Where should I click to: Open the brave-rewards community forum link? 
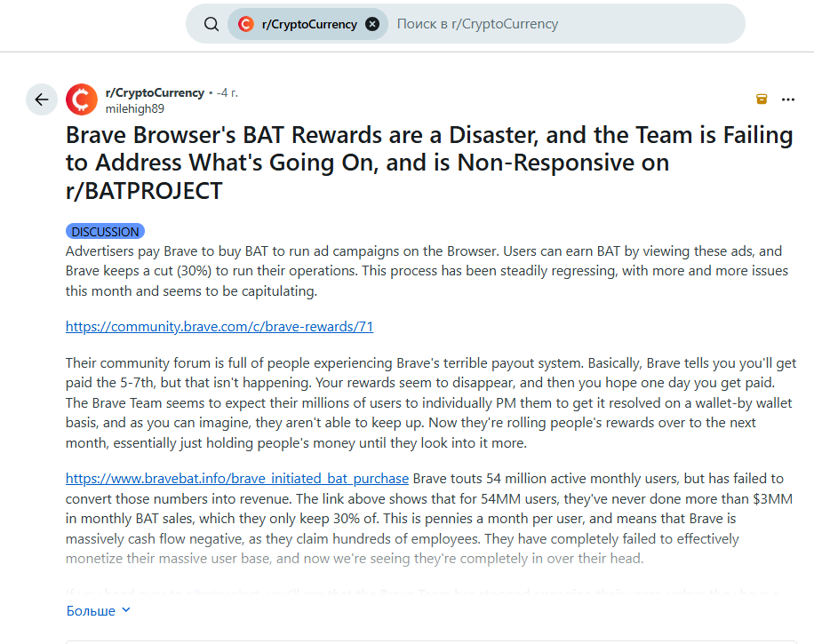point(219,326)
